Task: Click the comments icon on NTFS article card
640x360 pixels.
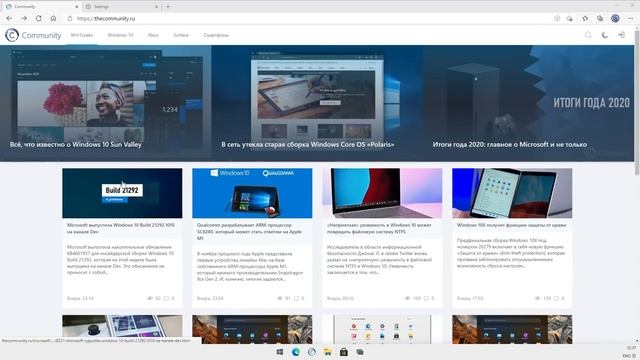Action: click(x=426, y=298)
